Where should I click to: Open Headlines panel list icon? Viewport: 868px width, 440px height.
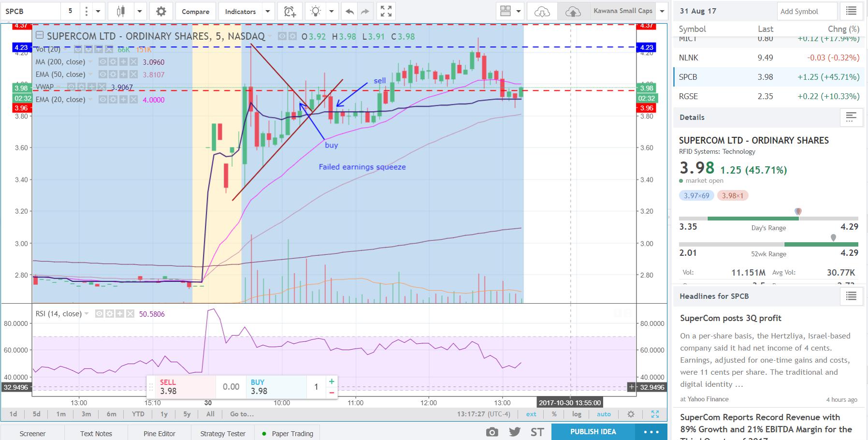851,296
